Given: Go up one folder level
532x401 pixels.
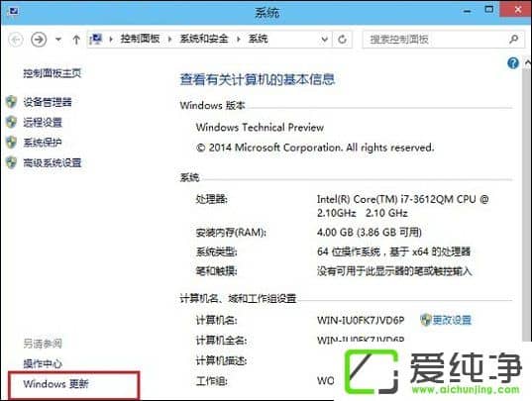Looking at the screenshot, I should [x=76, y=40].
